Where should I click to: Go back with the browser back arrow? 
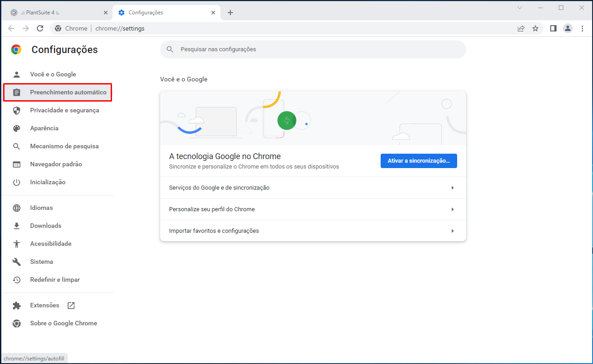click(11, 28)
